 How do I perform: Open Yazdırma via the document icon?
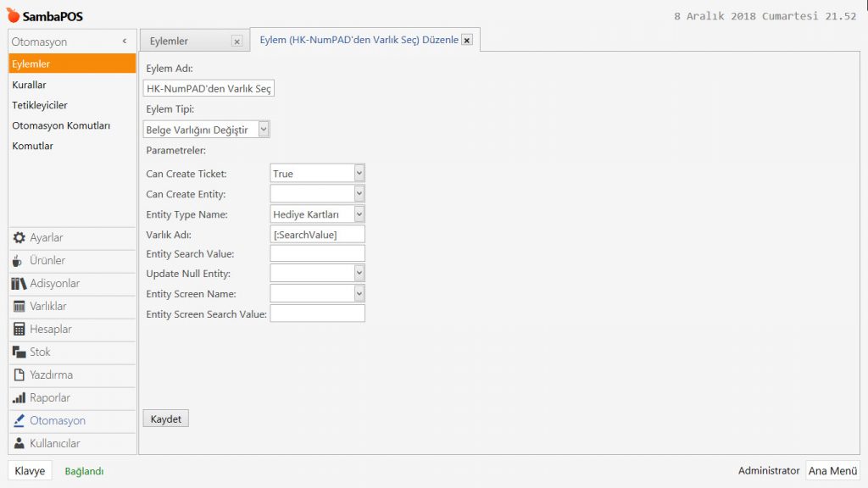point(19,375)
